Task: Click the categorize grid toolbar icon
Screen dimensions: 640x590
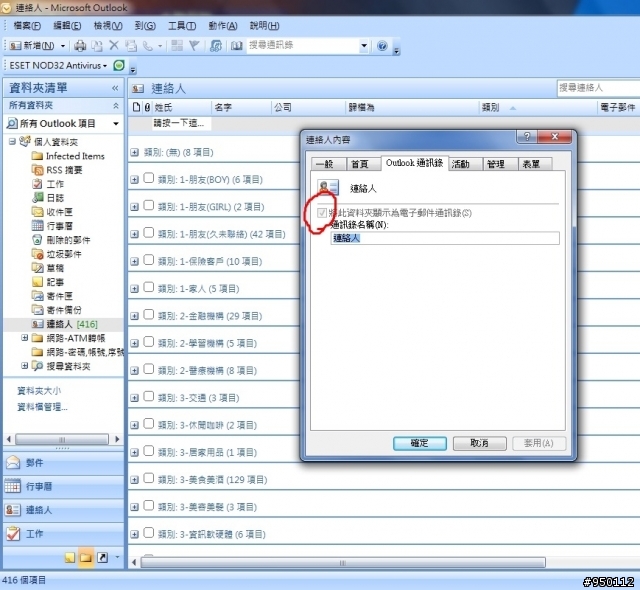Action: 177,46
